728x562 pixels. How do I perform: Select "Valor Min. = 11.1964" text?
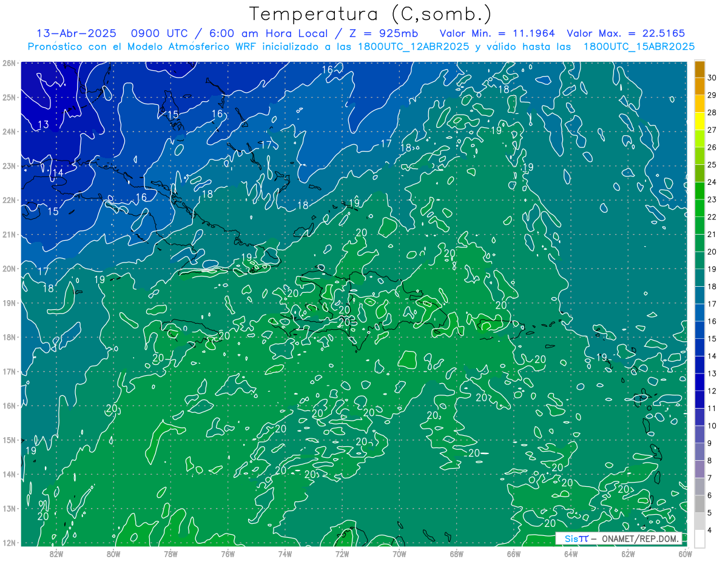(497, 33)
